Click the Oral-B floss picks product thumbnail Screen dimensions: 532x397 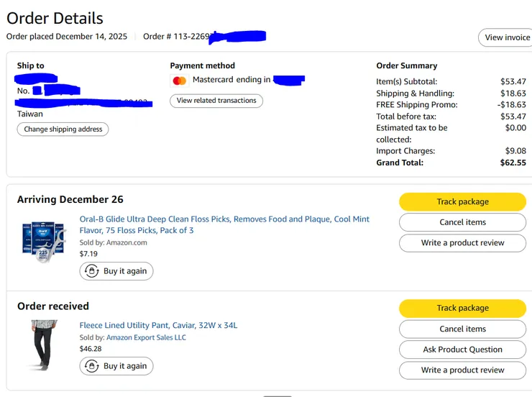44,239
